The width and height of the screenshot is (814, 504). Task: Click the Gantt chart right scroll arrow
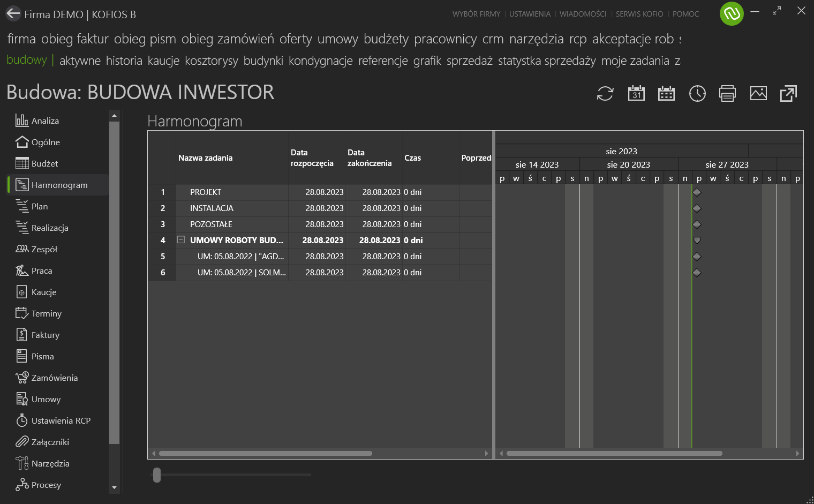[797, 453]
